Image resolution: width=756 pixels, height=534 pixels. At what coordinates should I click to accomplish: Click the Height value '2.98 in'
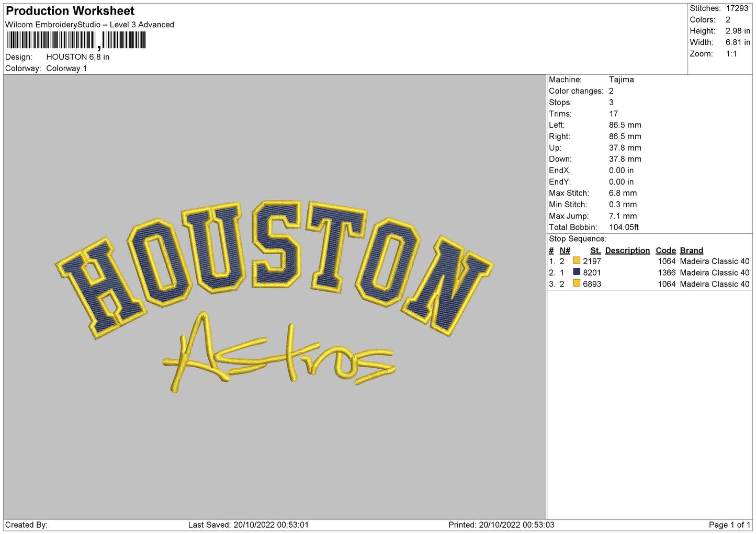click(738, 31)
